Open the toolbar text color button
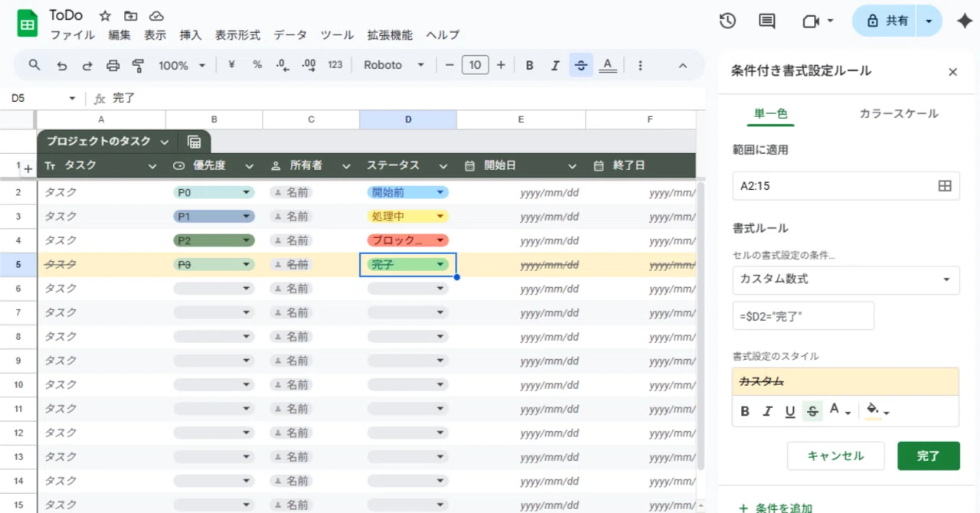 pos(608,65)
